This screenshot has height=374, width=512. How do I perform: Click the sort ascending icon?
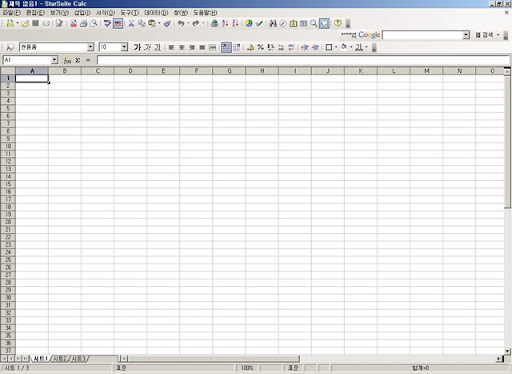pyautogui.click(x=225, y=23)
